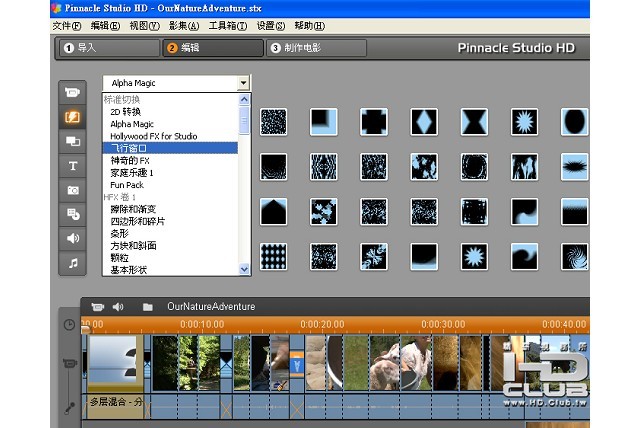Choose 擦除和渐变 from the list
Image resolution: width=640 pixels, height=428 pixels.
pos(133,209)
